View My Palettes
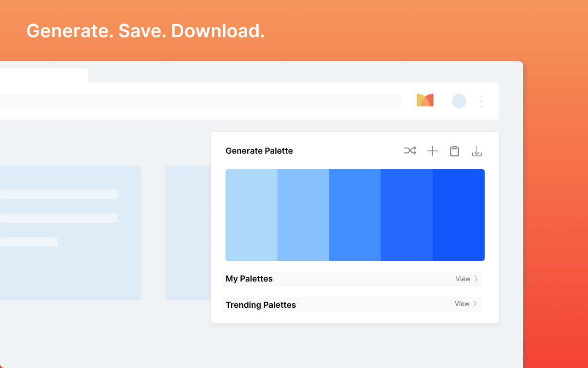588x368 pixels. pos(463,279)
